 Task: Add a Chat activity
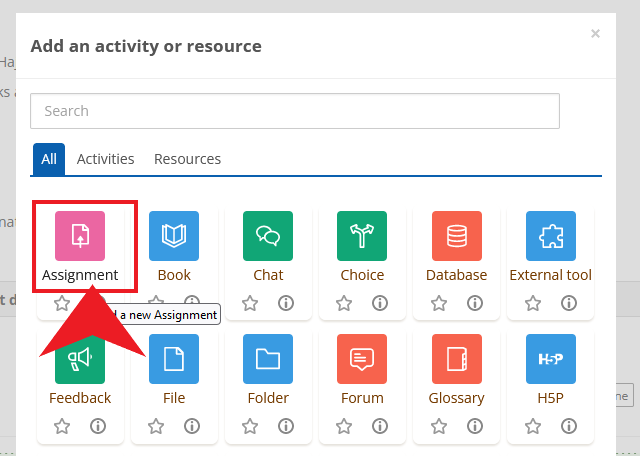pyautogui.click(x=268, y=236)
